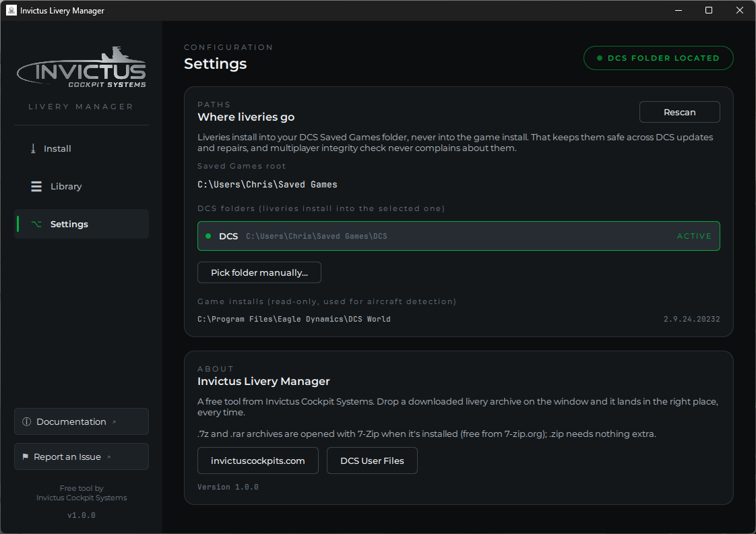Click the Version 1.0.0 text in About
Screen dimensions: 756x534
228,487
